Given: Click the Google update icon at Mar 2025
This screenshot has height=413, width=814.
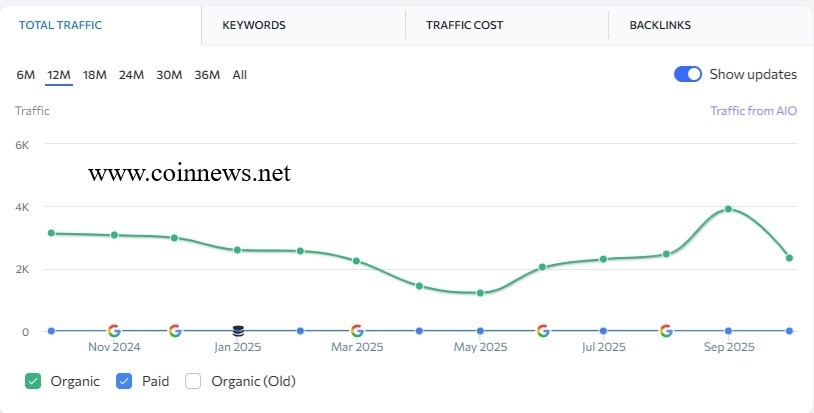Looking at the screenshot, I should point(357,330).
